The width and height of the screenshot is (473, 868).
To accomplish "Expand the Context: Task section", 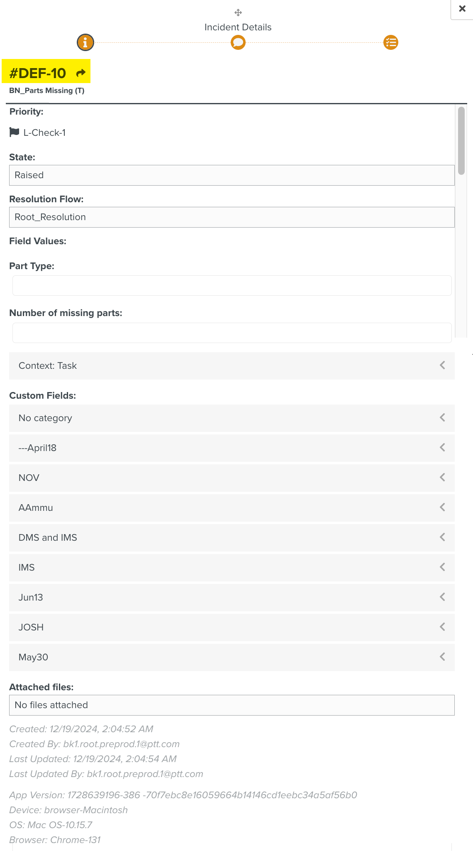I will [232, 366].
